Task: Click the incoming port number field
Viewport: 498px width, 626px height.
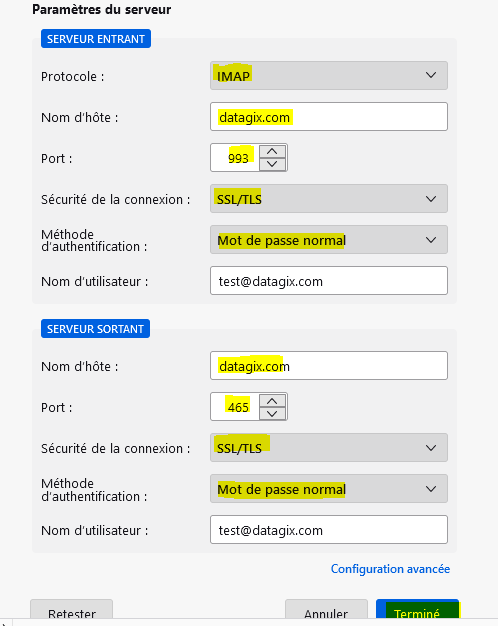Action: click(235, 158)
